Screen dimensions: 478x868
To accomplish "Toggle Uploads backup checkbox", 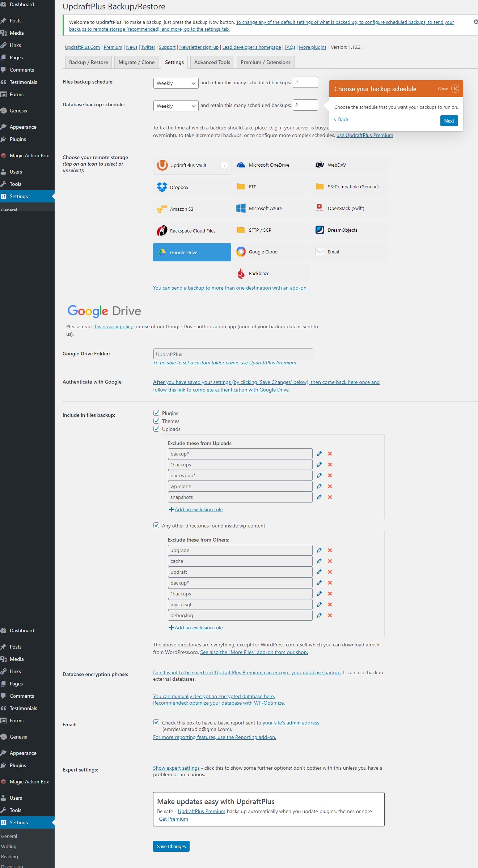I will coord(156,429).
